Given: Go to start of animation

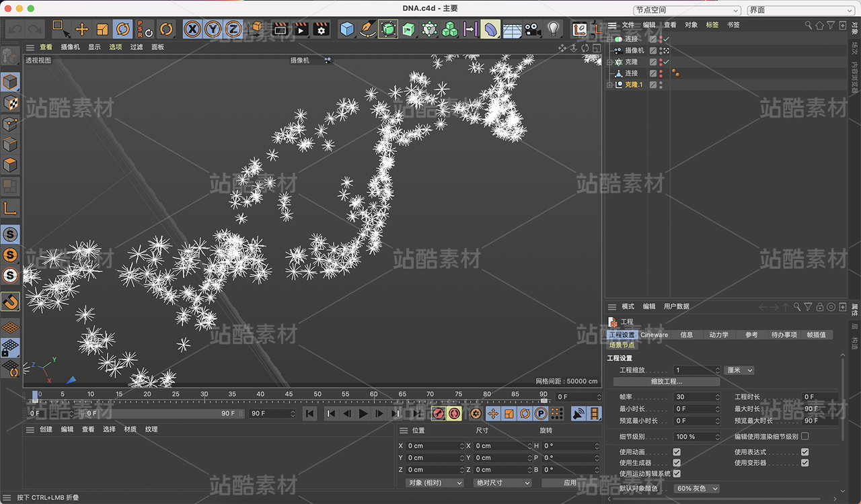Looking at the screenshot, I should 309,413.
